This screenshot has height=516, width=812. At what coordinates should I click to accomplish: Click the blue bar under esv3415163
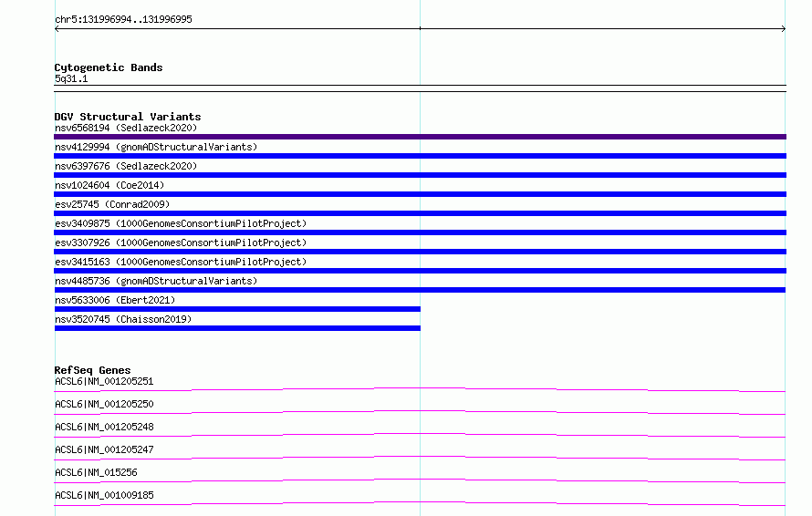420,271
